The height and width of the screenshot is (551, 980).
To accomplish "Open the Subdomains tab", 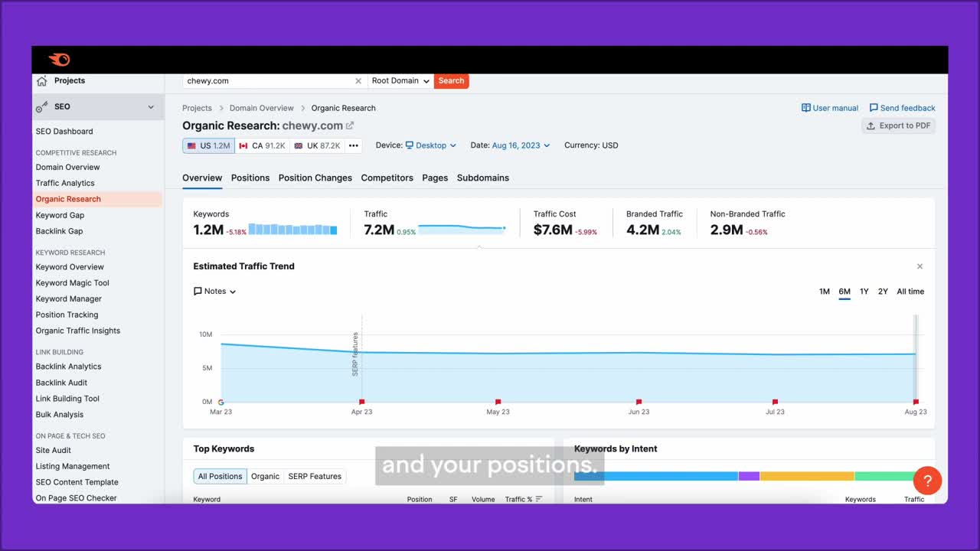I will pyautogui.click(x=483, y=178).
